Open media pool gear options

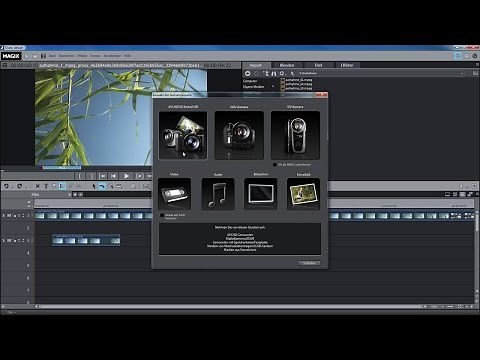(282, 73)
